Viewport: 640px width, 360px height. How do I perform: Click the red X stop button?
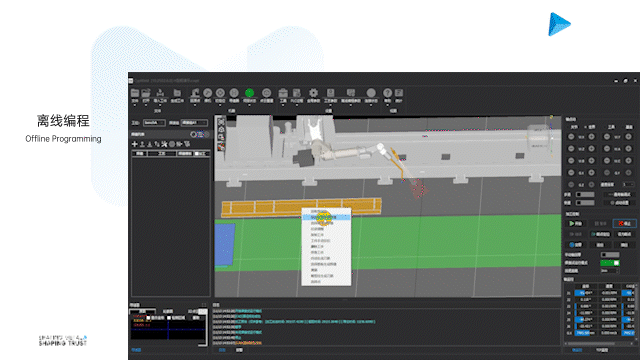pos(624,223)
